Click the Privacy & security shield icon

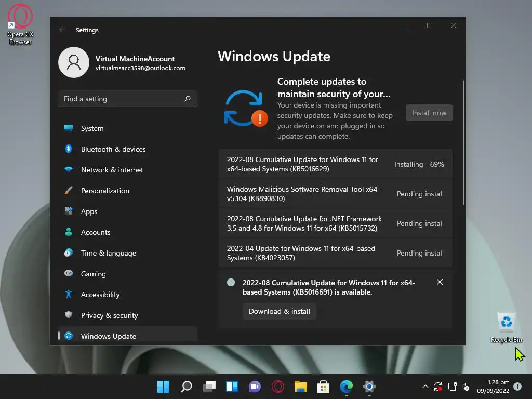pyautogui.click(x=69, y=315)
